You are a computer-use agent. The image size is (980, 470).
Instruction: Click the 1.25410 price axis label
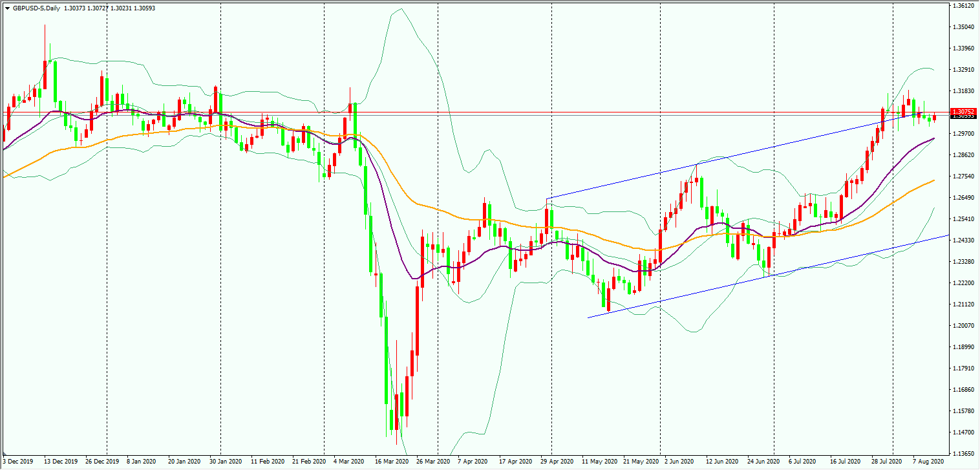[963, 219]
